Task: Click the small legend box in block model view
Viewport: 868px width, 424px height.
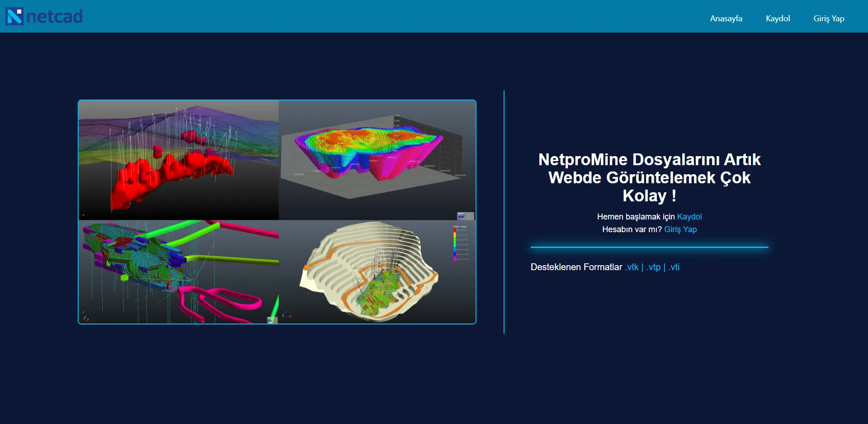Action: point(465,216)
